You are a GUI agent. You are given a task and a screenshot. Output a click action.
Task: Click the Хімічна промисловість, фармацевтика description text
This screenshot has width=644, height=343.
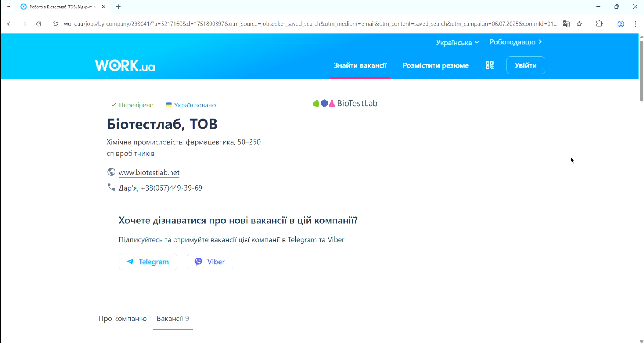click(184, 148)
